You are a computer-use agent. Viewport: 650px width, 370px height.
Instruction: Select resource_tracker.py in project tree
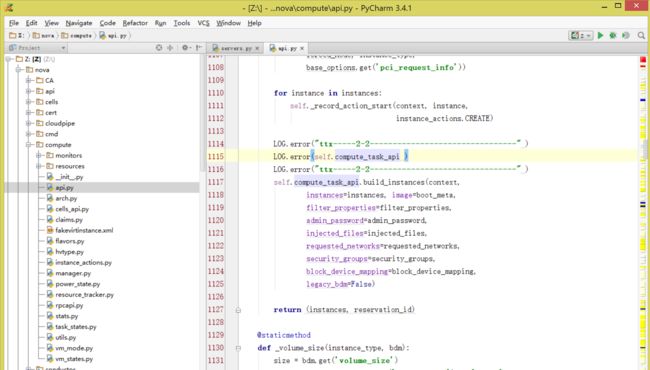point(80,295)
